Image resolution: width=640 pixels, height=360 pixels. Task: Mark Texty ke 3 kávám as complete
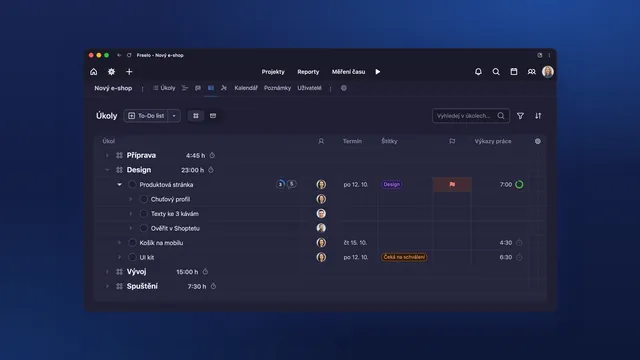click(x=143, y=213)
